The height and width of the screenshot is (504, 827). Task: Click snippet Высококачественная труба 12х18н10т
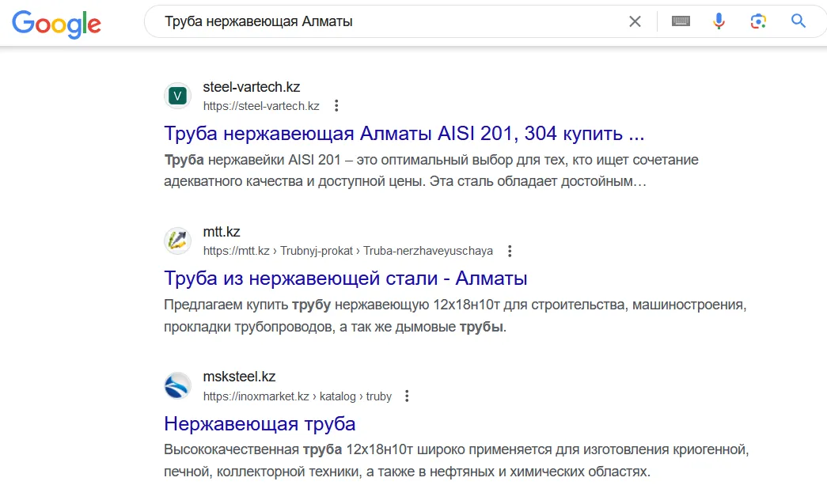(456, 460)
